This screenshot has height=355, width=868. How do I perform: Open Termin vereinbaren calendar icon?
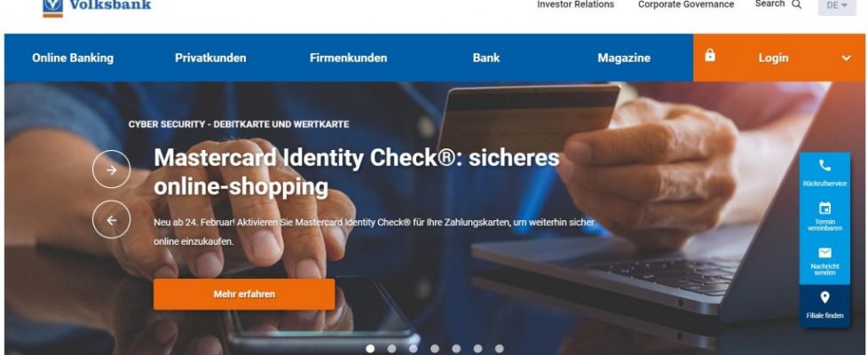coord(825,209)
